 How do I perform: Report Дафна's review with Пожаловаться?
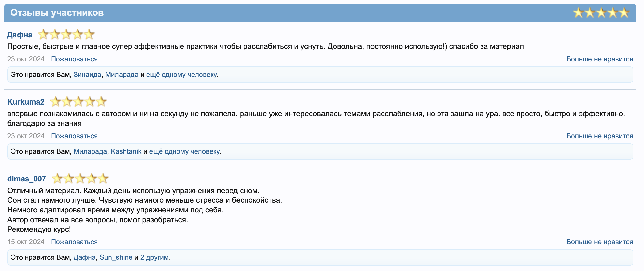(x=74, y=59)
